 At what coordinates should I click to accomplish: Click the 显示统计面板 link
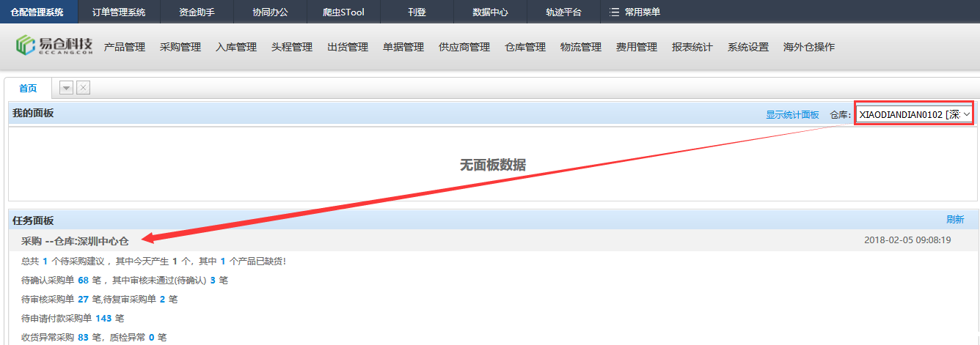[x=792, y=115]
